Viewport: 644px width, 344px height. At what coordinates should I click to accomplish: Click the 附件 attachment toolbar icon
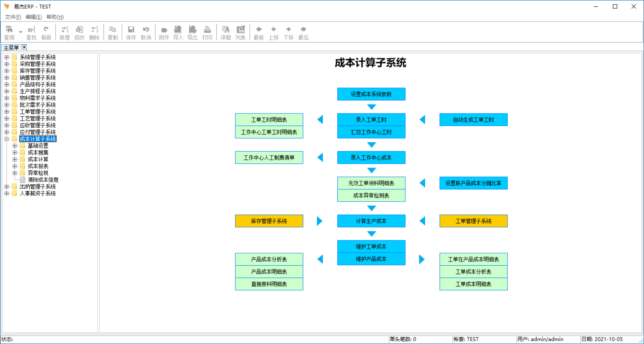[164, 33]
